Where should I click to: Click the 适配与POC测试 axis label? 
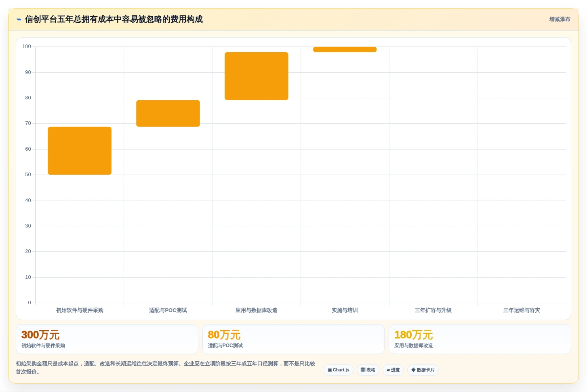coord(168,310)
